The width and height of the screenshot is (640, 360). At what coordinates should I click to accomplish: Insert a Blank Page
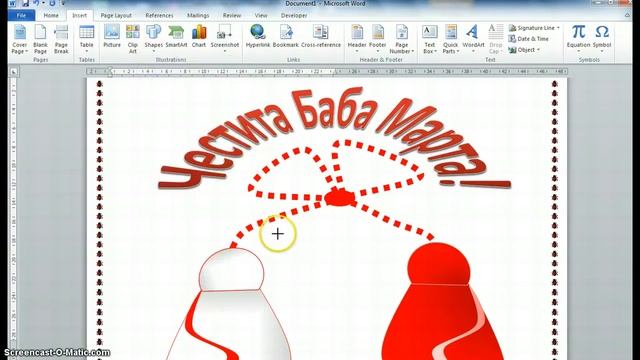40,40
